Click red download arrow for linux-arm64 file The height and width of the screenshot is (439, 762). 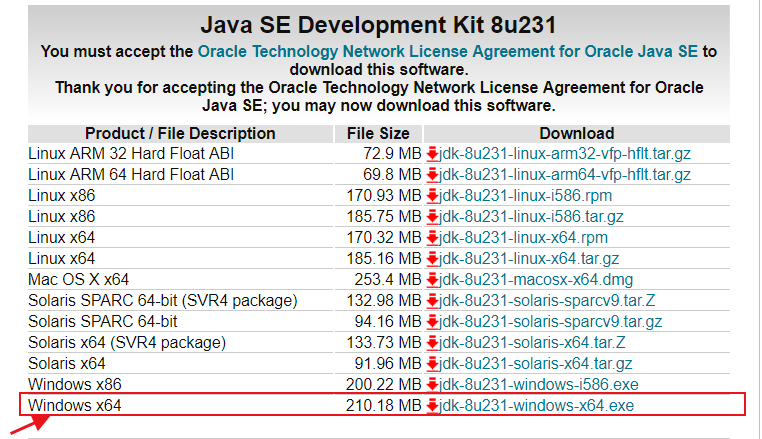click(x=432, y=176)
